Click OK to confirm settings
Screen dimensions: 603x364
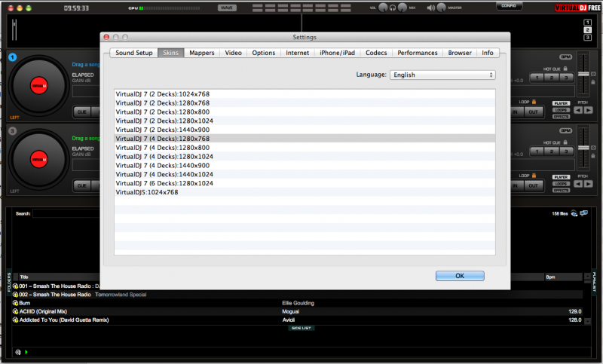(x=459, y=276)
